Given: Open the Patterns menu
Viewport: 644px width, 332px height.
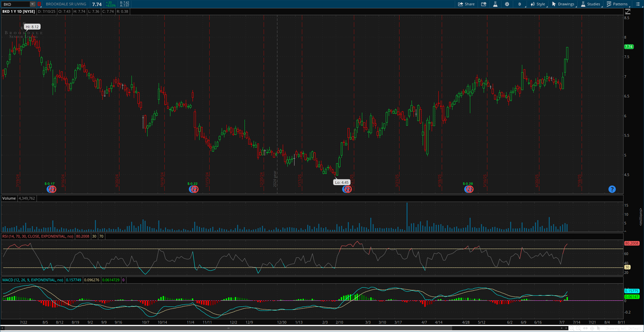Looking at the screenshot, I should [x=618, y=4].
